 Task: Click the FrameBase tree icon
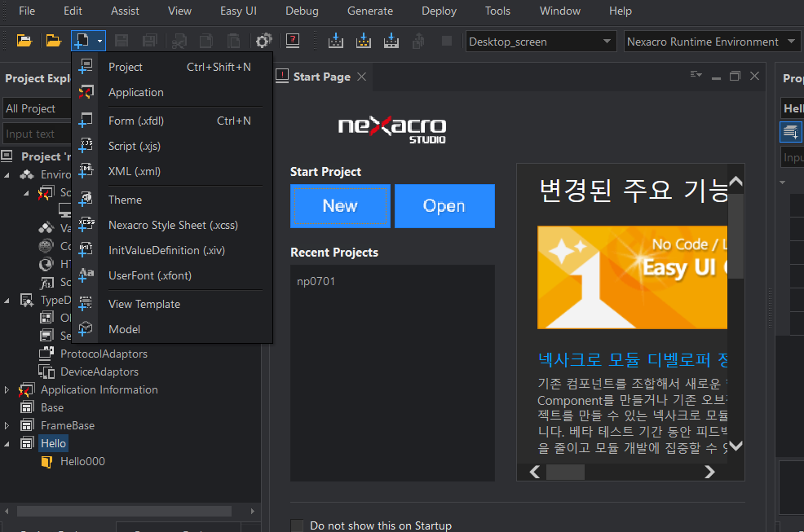click(x=27, y=425)
